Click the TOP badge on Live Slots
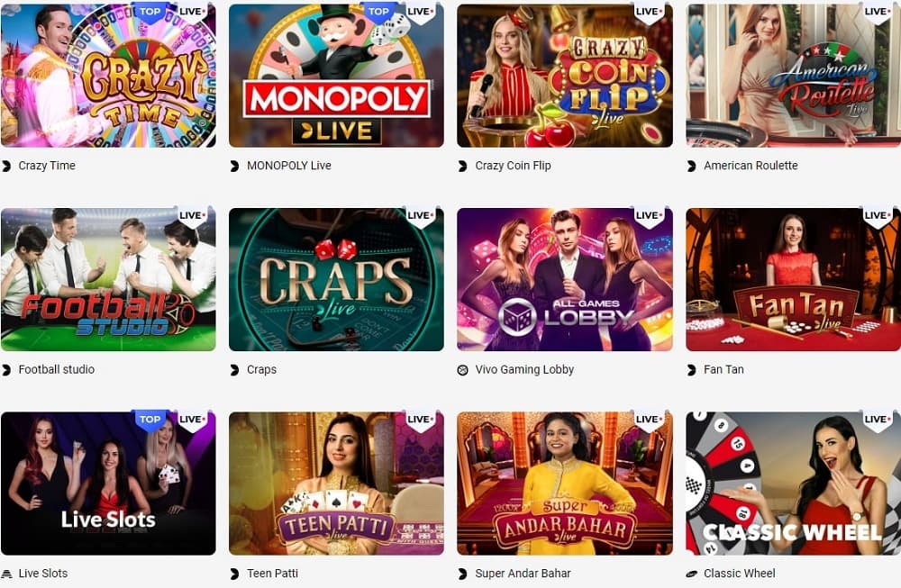This screenshot has width=901, height=588. (x=150, y=420)
